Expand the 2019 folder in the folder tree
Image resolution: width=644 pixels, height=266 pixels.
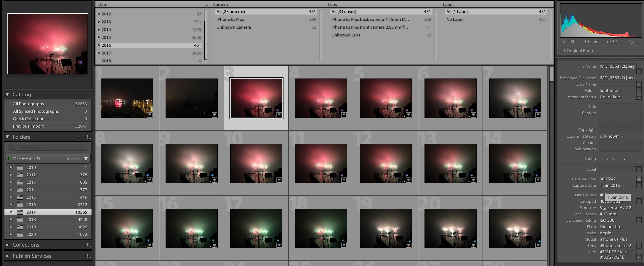coord(11,227)
